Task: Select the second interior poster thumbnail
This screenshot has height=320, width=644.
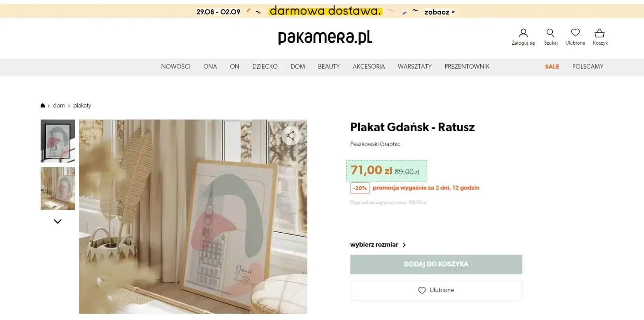Action: (x=58, y=188)
